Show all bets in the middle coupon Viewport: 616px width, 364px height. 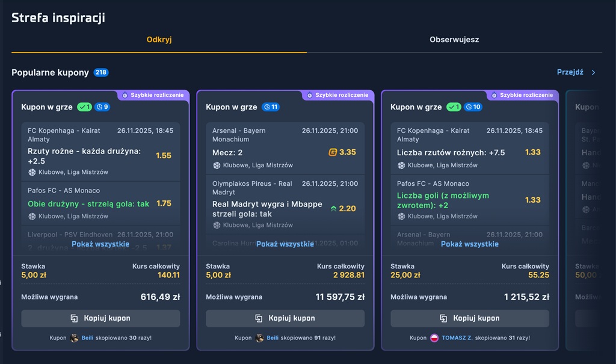285,244
